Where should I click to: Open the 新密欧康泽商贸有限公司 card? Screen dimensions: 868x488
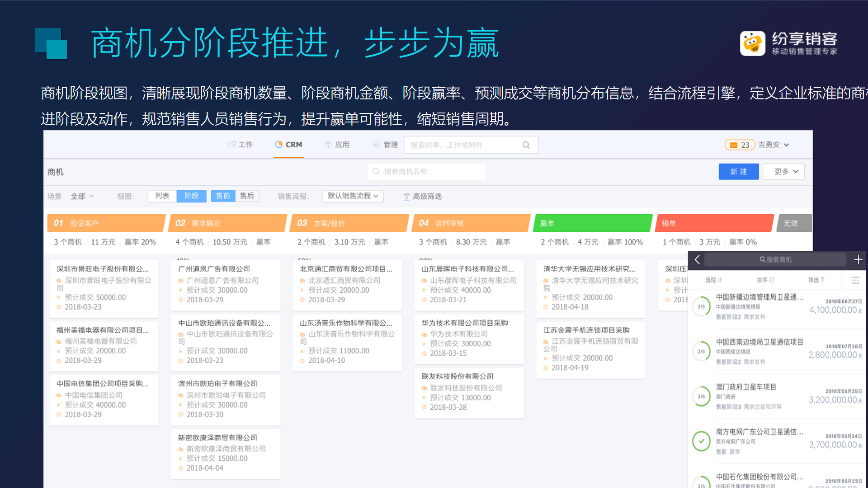coord(226,453)
